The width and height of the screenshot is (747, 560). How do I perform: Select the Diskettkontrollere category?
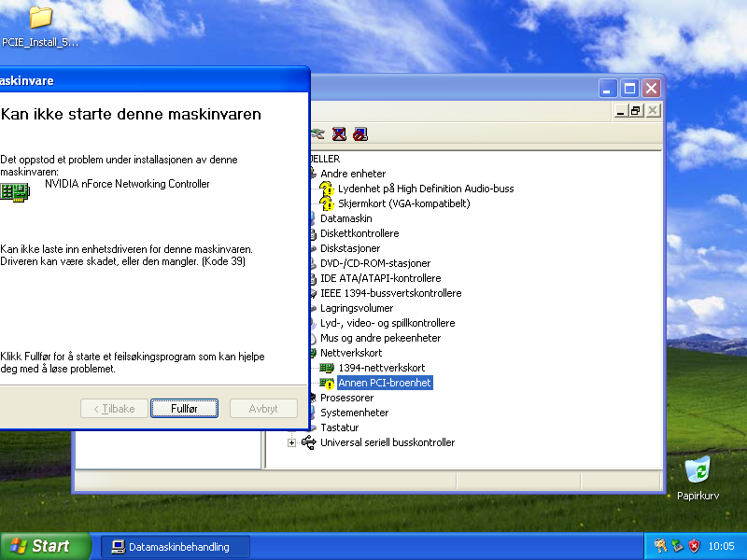pos(359,233)
